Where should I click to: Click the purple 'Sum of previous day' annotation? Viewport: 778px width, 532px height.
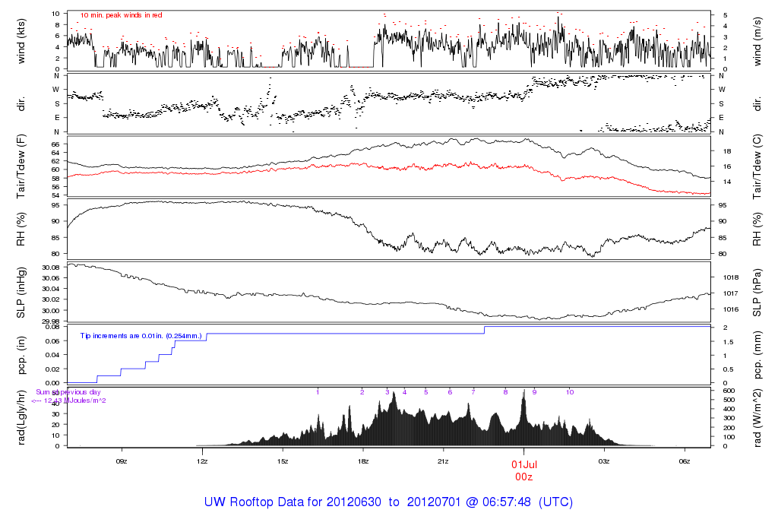pos(68,392)
